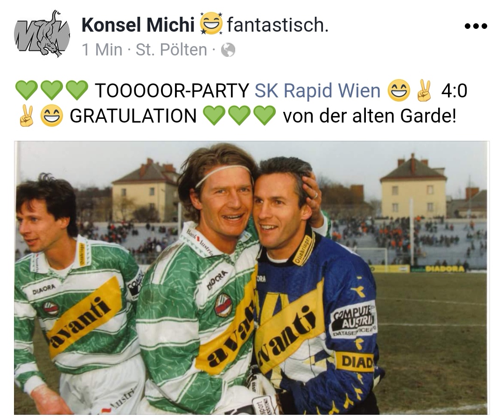This screenshot has height=420, width=504.
Task: Click the globe public audience icon
Action: (228, 50)
